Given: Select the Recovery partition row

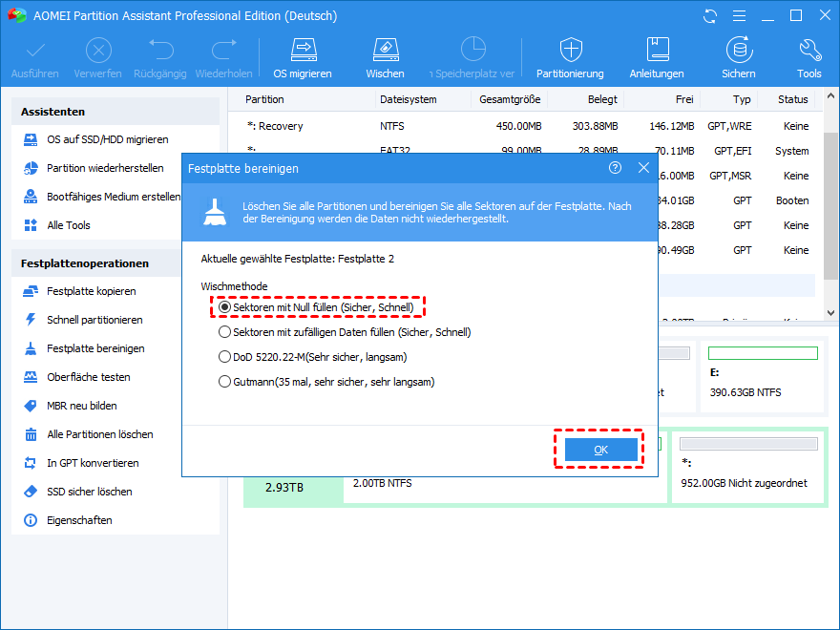Looking at the screenshot, I should click(525, 126).
